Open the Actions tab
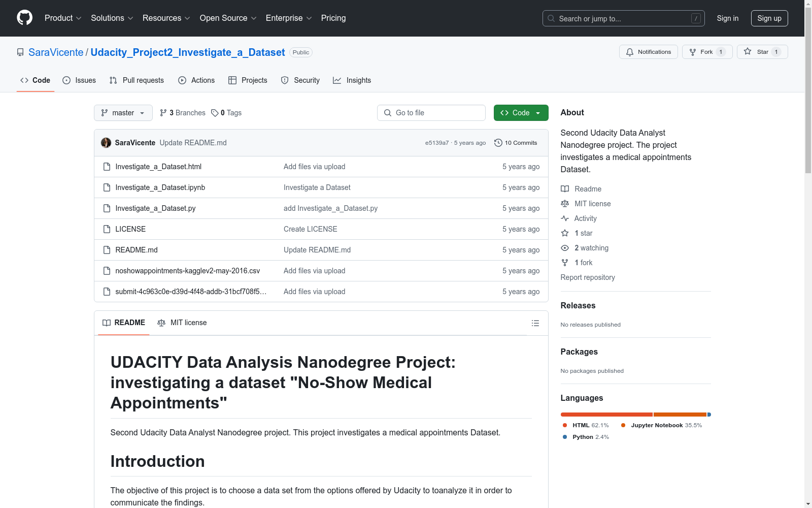The height and width of the screenshot is (508, 812). [196, 80]
